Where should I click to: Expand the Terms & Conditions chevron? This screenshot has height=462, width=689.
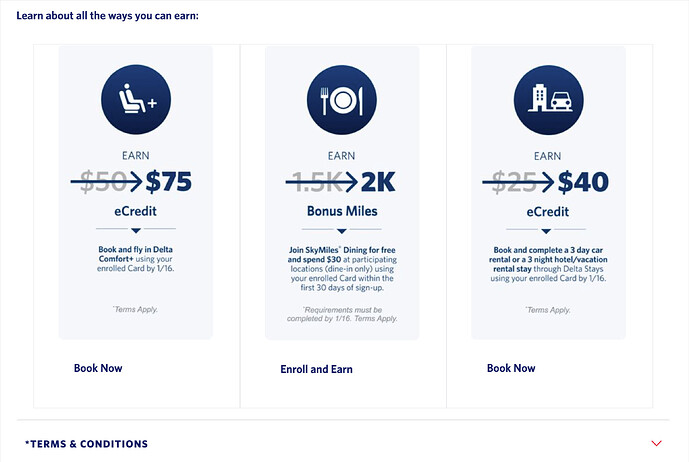656,443
